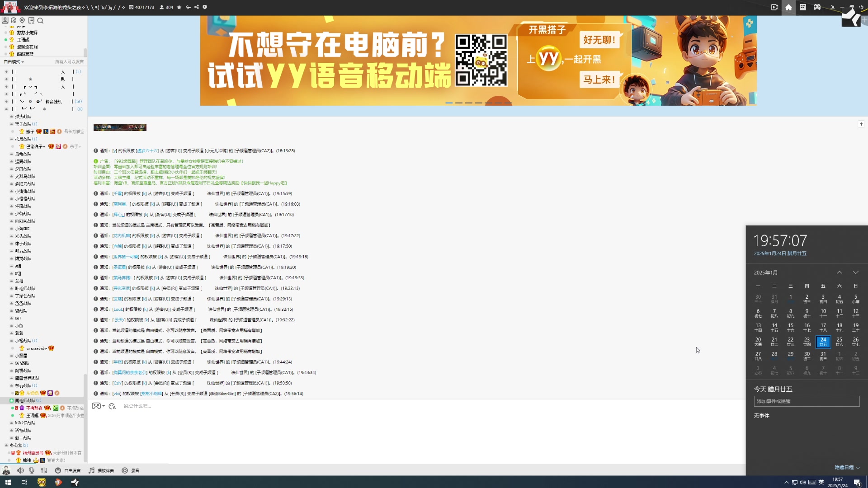Click the scroll-to-top arrow in chat area

[x=861, y=124]
